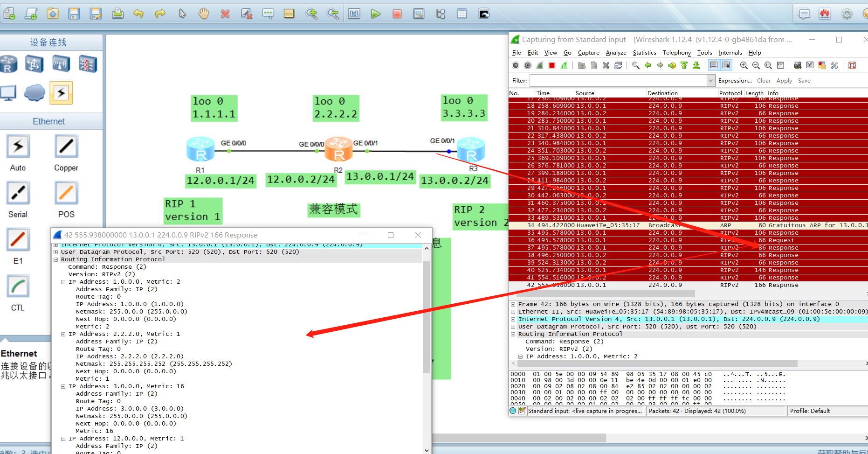Screen dimensions: 868x454
Task: Toggle the topology grid display
Action: (x=462, y=14)
